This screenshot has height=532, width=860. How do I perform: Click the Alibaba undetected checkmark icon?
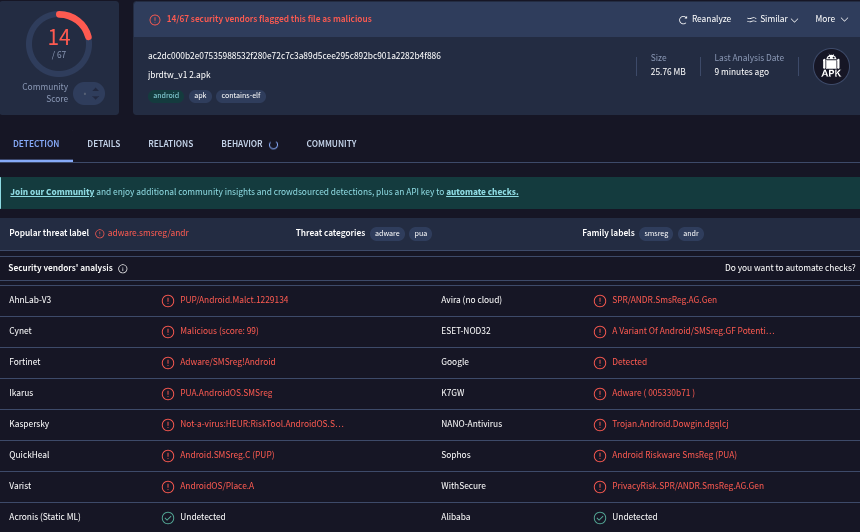pos(600,517)
